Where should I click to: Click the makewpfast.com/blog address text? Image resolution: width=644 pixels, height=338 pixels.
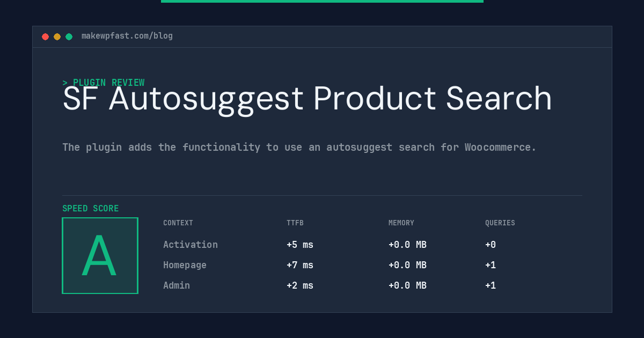click(x=127, y=36)
